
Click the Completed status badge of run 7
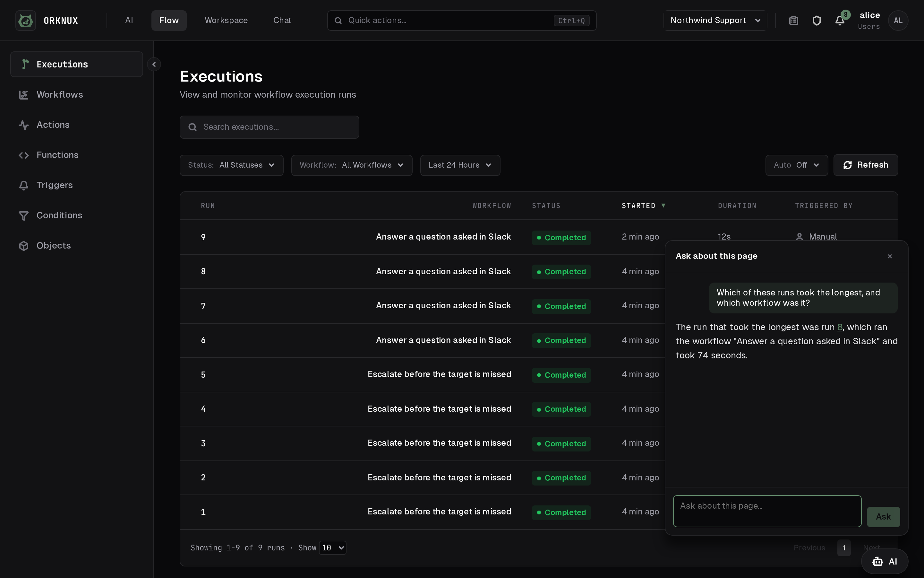click(561, 306)
